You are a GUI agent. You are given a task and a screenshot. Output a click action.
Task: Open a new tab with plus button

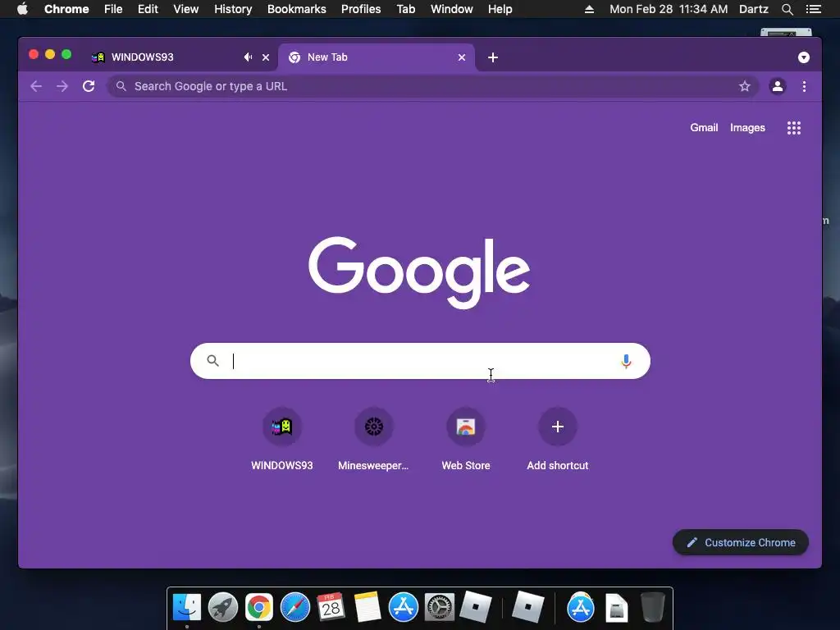tap(493, 57)
